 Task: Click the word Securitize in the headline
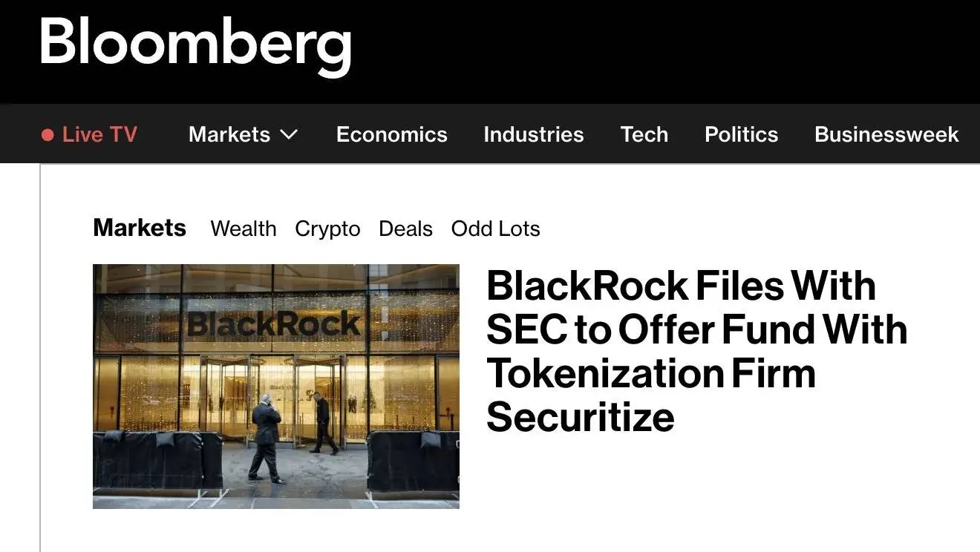click(581, 416)
